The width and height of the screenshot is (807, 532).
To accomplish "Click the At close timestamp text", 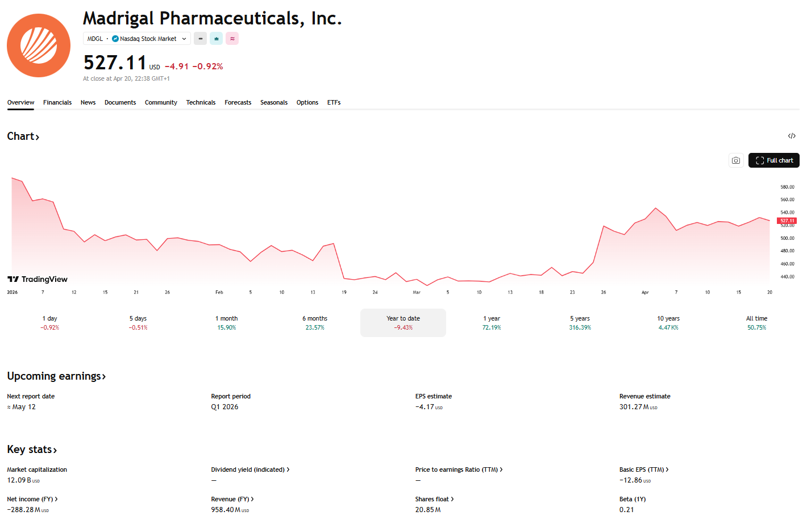I will pos(126,79).
